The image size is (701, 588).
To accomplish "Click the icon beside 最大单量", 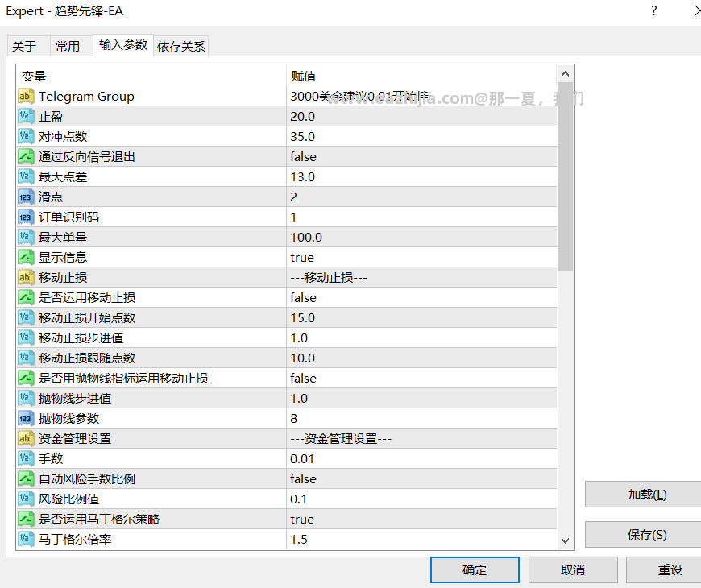I will (26, 238).
